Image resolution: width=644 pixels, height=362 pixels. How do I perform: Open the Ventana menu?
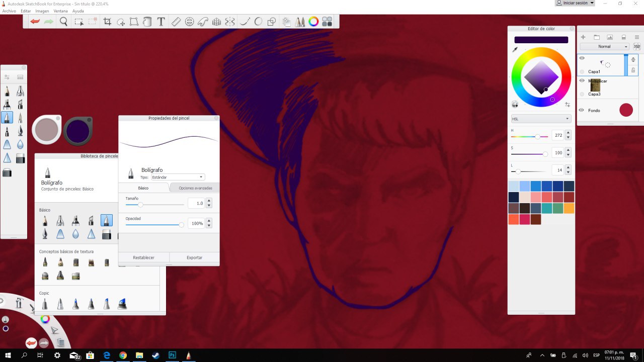point(61,11)
